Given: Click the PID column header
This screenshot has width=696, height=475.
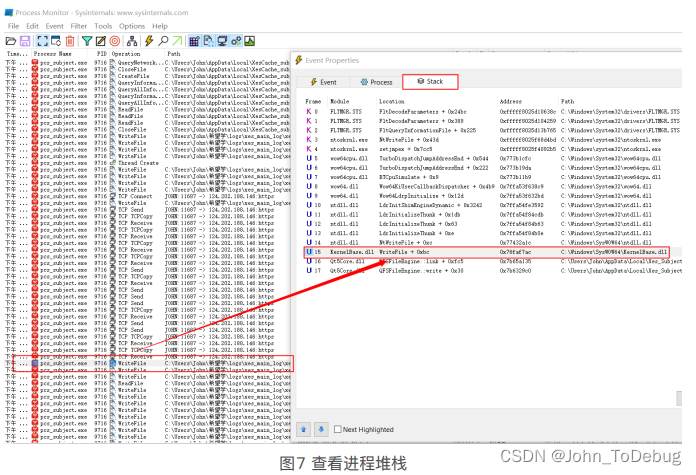Looking at the screenshot, I should click(x=102, y=54).
